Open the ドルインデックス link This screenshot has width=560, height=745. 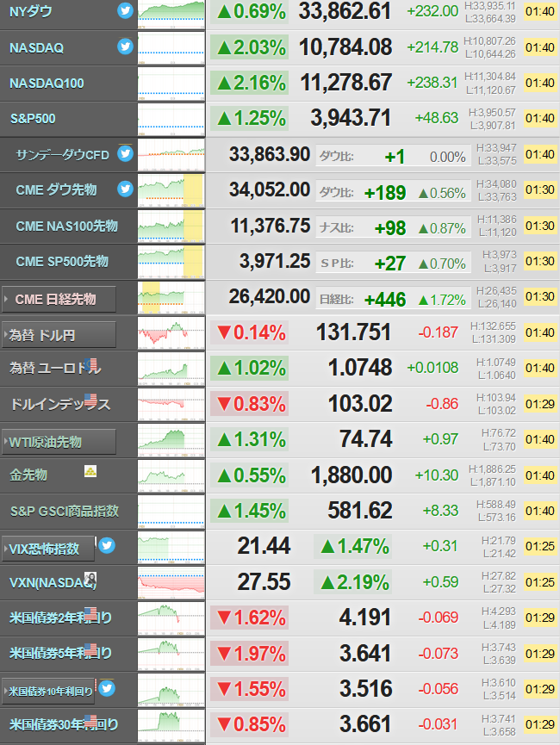click(60, 404)
